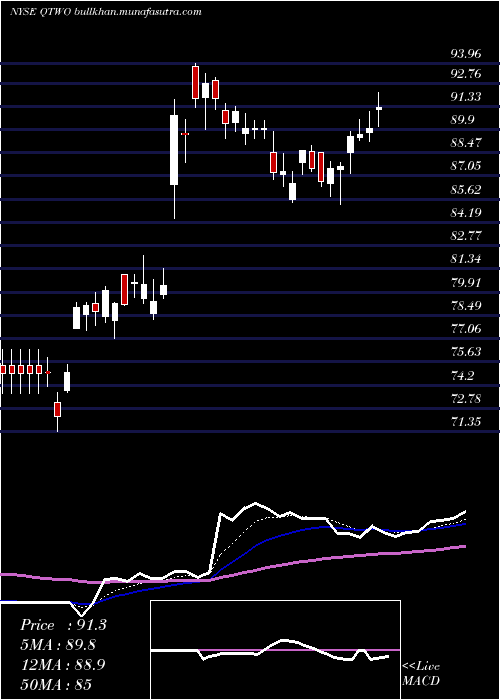
Task: Click the 50MA : 85 readout
Action: [56, 684]
